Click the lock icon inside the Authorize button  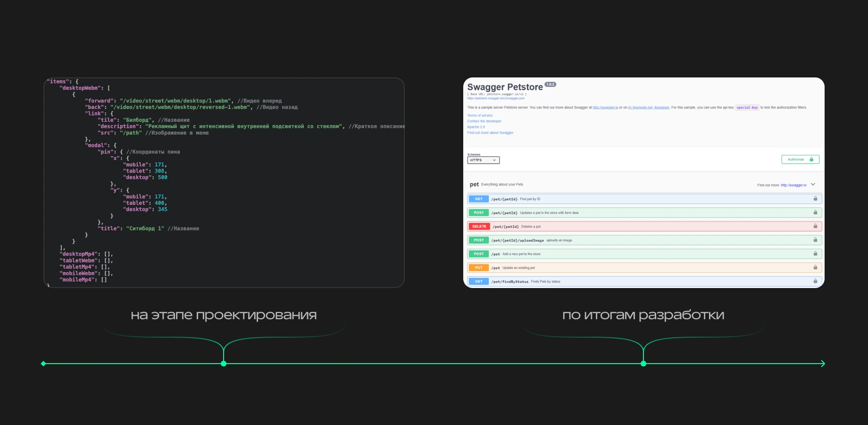pos(811,160)
